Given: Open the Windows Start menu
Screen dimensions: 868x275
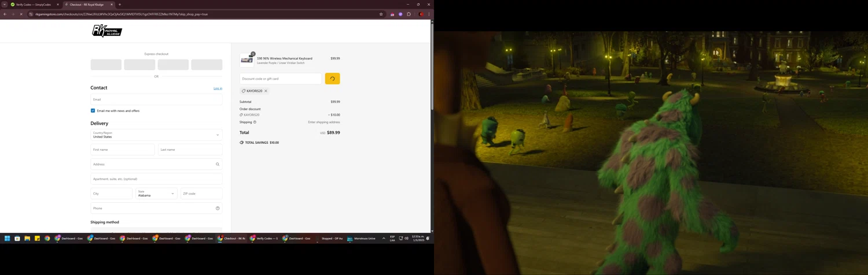Looking at the screenshot, I should [x=8, y=238].
